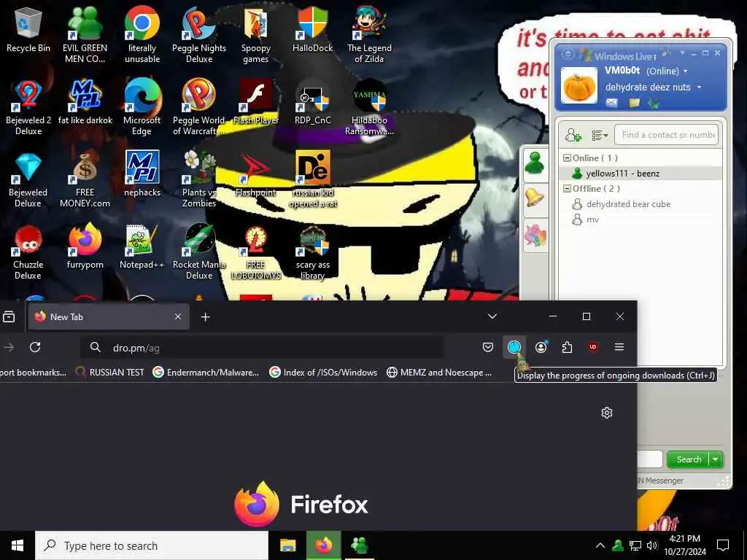Viewport: 747px width, 560px height.
Task: Click the pumpkin display picture
Action: click(x=578, y=85)
